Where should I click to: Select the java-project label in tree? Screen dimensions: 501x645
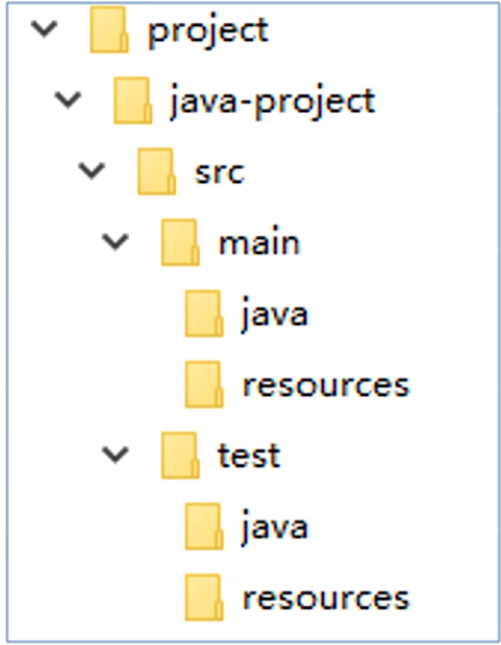coord(272,102)
